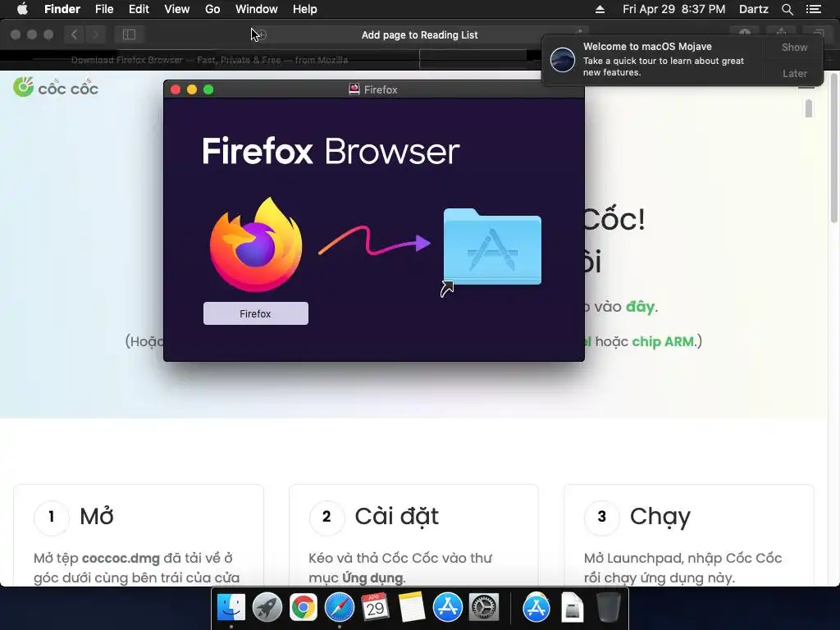This screenshot has height=630, width=840.
Task: Open the Help menu
Action: [305, 9]
